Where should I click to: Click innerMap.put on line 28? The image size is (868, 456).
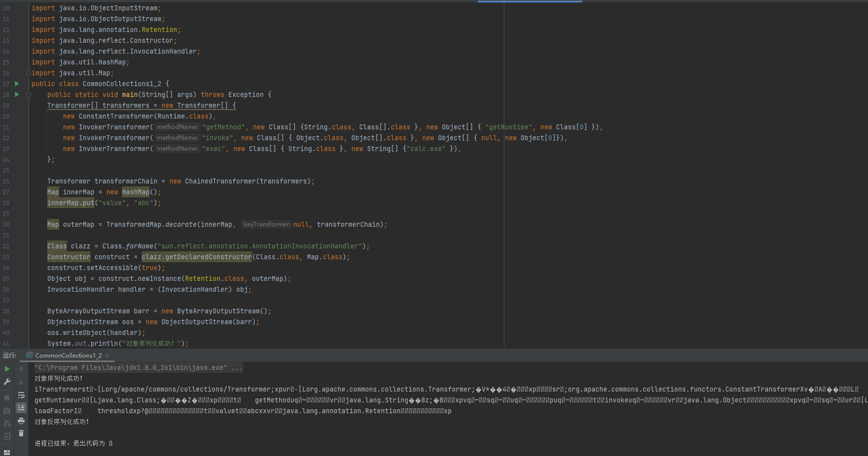[x=71, y=203]
